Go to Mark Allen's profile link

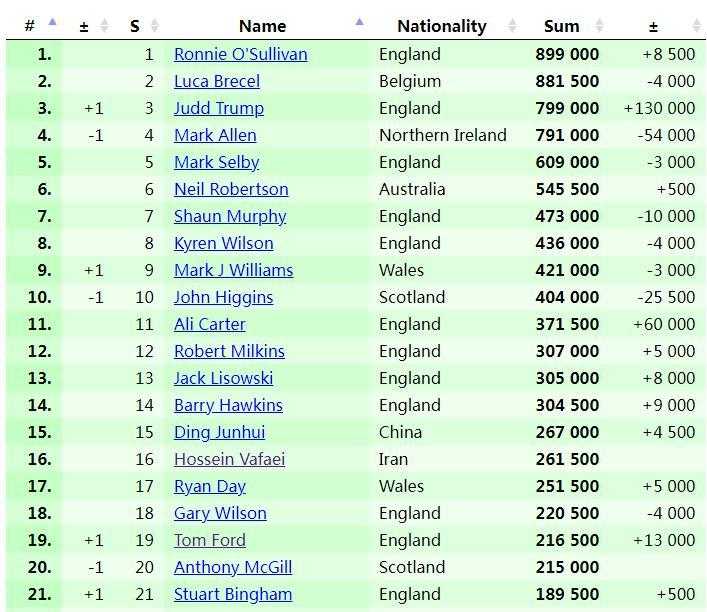[x=215, y=135]
